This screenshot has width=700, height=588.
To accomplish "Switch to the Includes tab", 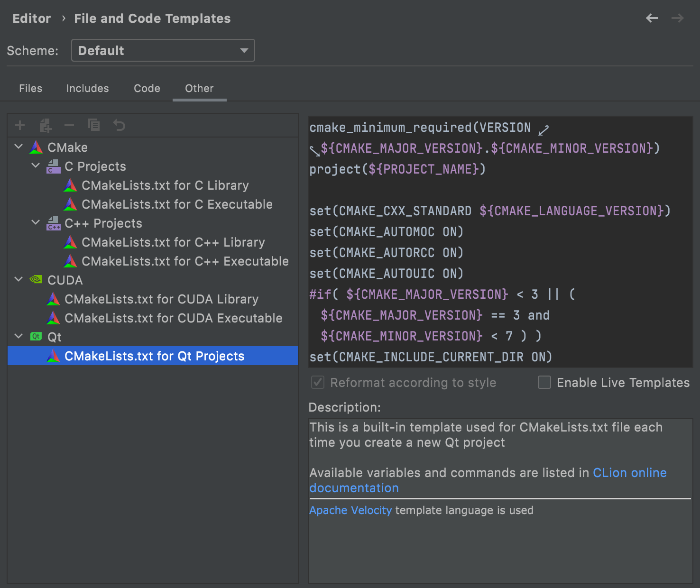I will coord(87,88).
